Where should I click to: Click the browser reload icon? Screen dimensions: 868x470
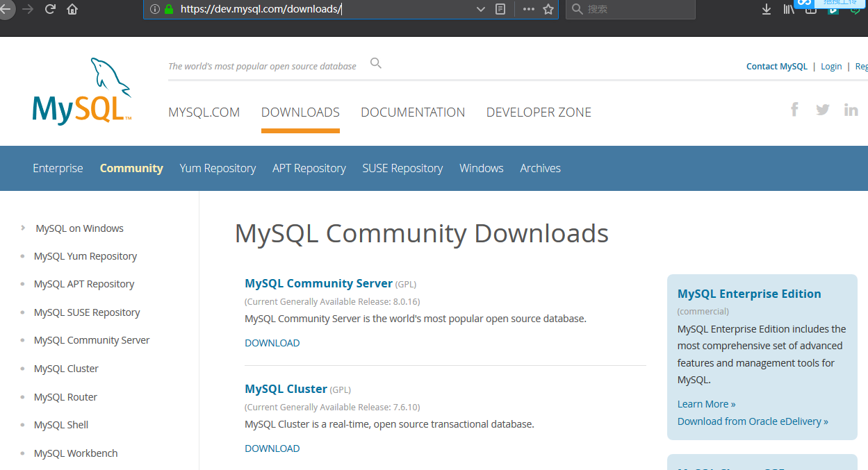(50, 9)
